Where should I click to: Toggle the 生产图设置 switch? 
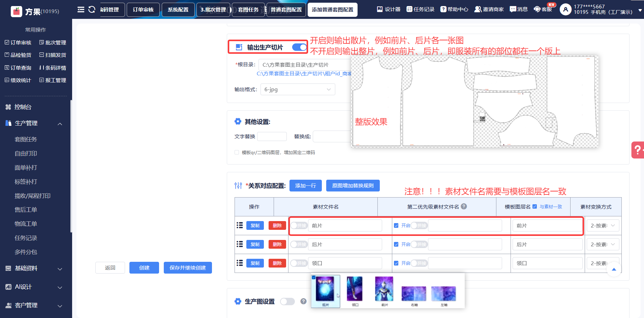(x=287, y=302)
